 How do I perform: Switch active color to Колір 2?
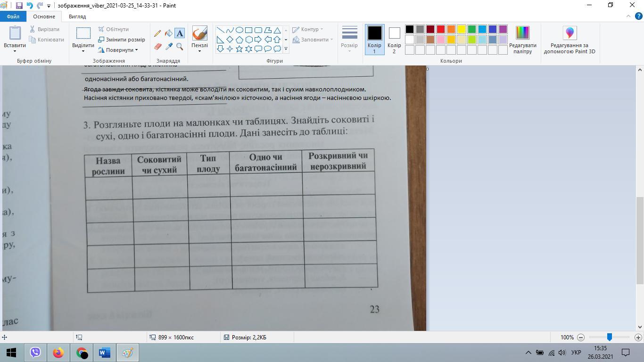(x=394, y=40)
